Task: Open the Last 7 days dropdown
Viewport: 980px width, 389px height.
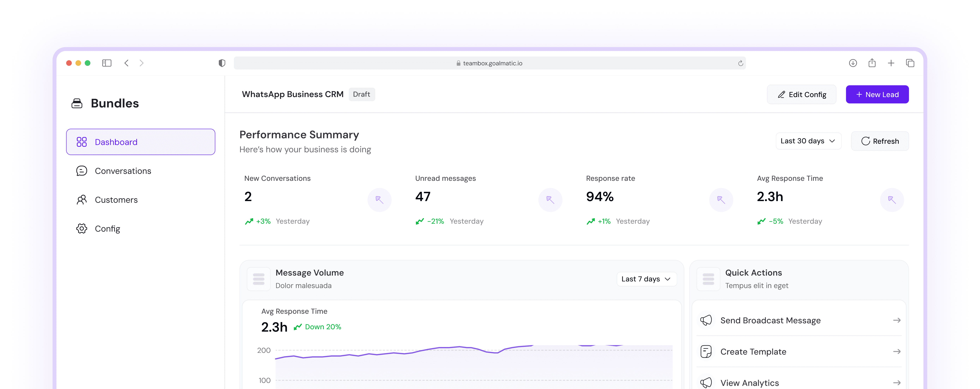Action: (646, 279)
